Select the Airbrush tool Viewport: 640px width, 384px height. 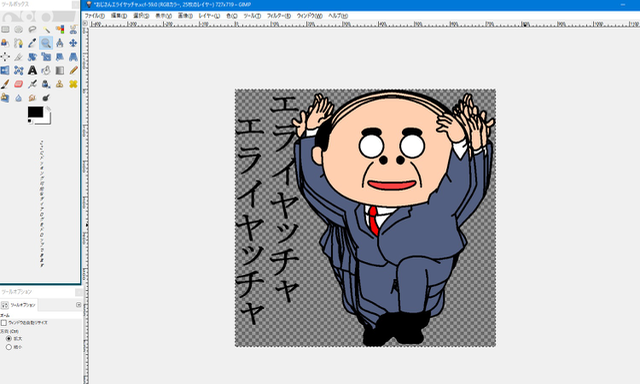point(32,84)
